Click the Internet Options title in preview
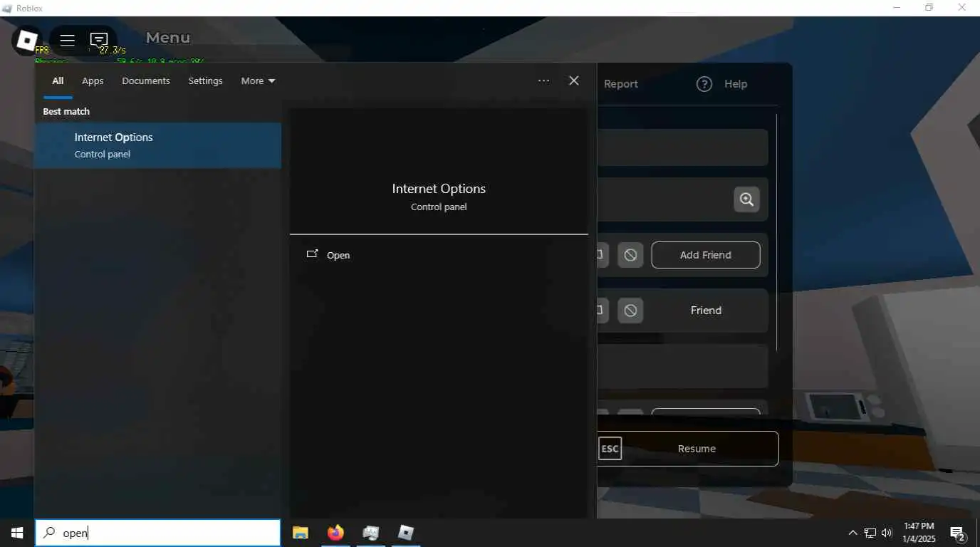The width and height of the screenshot is (980, 547). (439, 189)
